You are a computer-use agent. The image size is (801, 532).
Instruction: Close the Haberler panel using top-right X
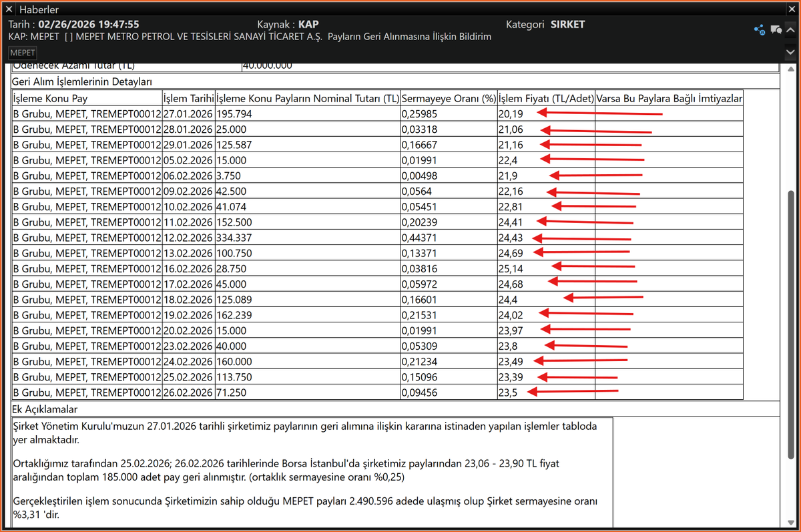pyautogui.click(x=791, y=9)
